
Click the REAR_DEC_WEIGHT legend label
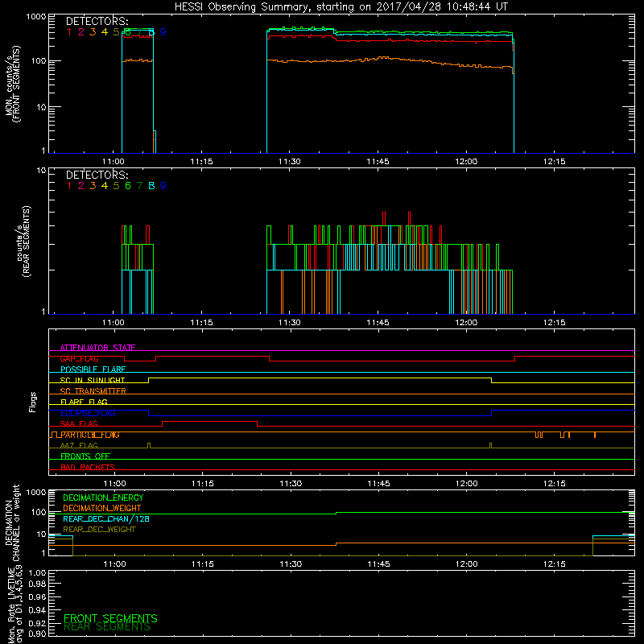pos(99,530)
